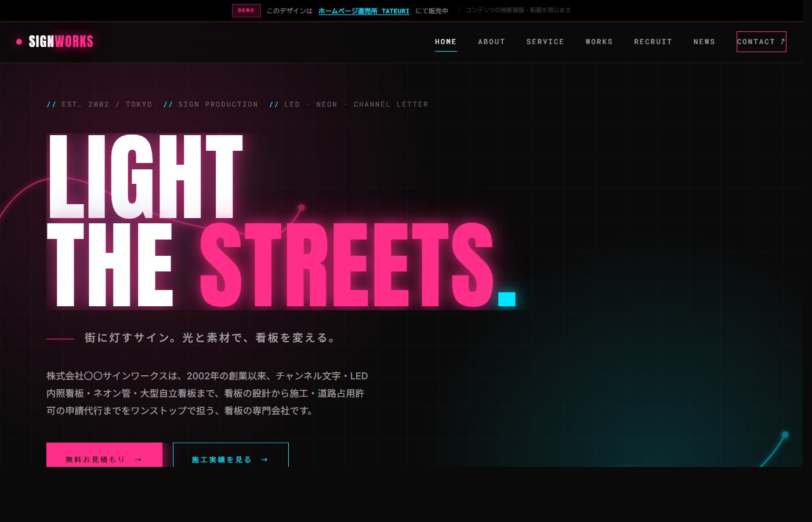The width and height of the screenshot is (812, 522).
Task: Click the SIGN PRODUCTION tagline text
Action: pos(218,104)
